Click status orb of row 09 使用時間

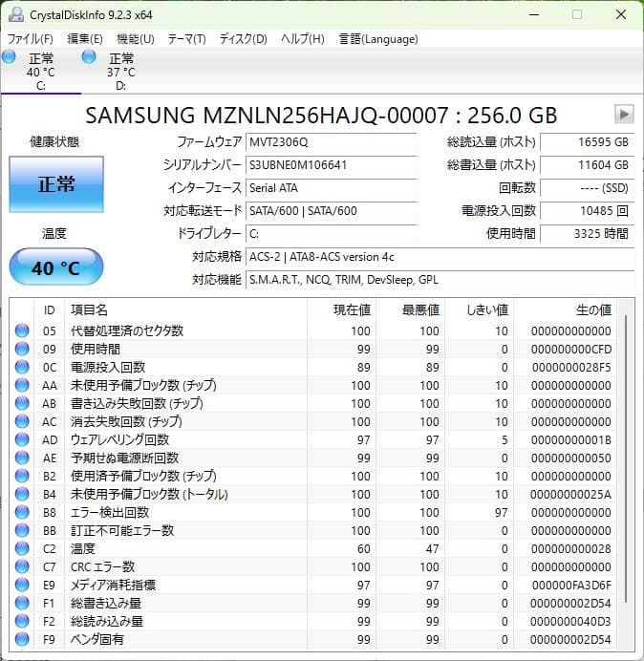(22, 349)
